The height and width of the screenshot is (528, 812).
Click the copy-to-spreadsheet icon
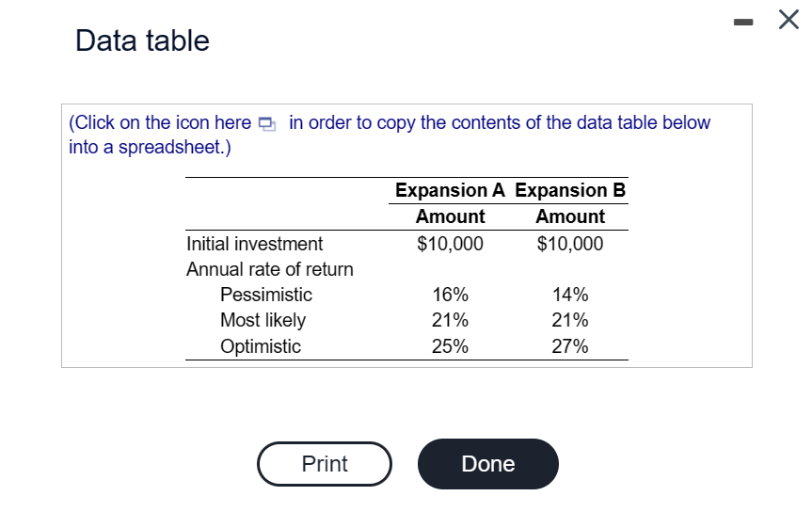[267, 123]
